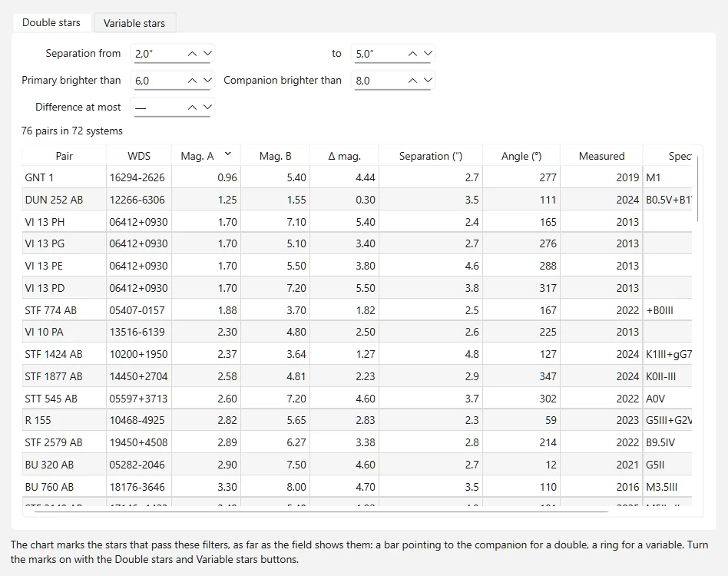Image resolution: width=728 pixels, height=576 pixels.
Task: Click WDS designation 12266-6306
Action: pyautogui.click(x=137, y=200)
